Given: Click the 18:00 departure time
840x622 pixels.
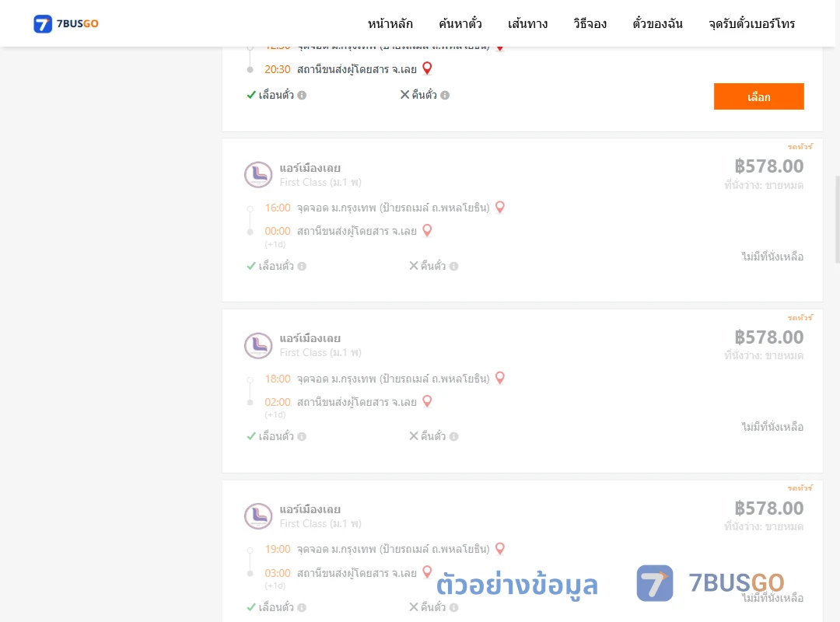Looking at the screenshot, I should coord(278,379).
